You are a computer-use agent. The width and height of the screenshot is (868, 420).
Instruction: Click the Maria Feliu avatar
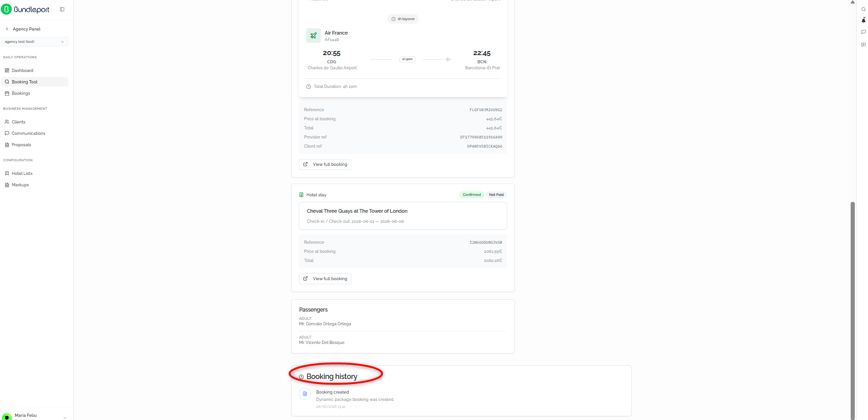(7, 416)
